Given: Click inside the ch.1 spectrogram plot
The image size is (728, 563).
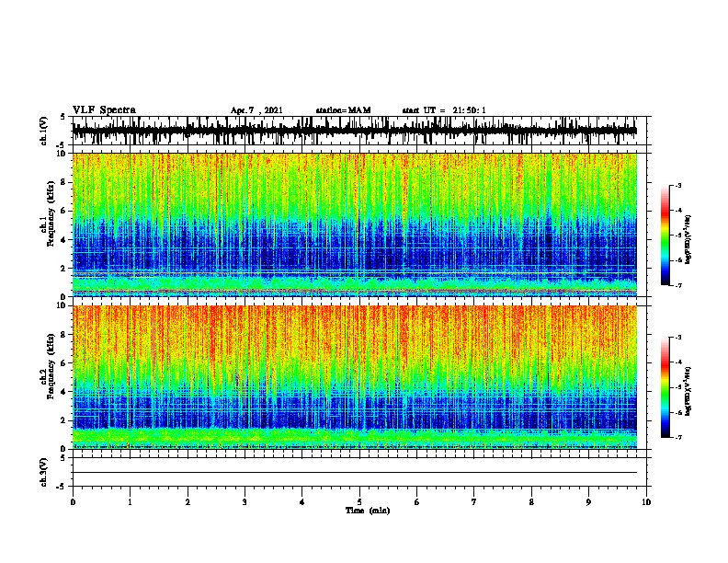Looking at the screenshot, I should (355, 224).
